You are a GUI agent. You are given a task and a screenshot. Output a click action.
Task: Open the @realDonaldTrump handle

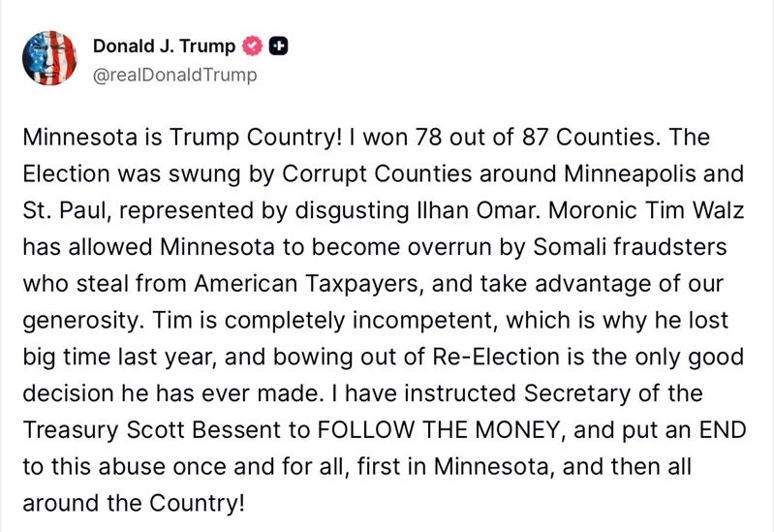point(174,74)
